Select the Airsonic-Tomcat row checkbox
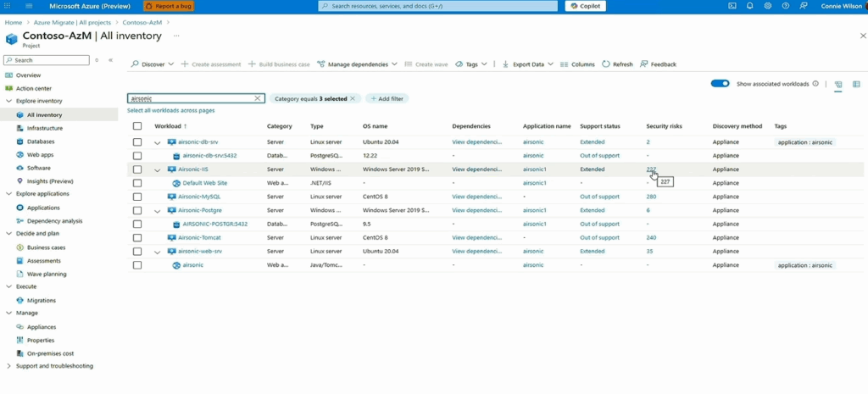 (137, 238)
